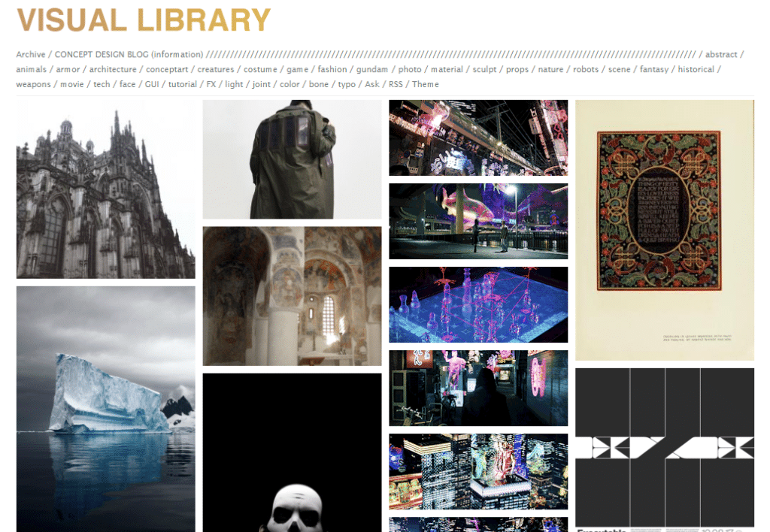Open the neon alley hooded figure image
Image resolution: width=770 pixels, height=532 pixels.
(x=478, y=388)
